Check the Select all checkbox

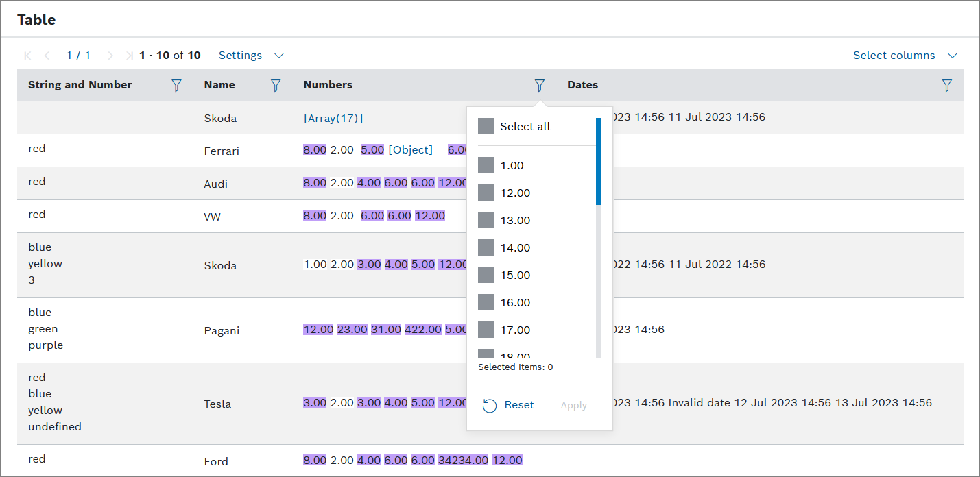pyautogui.click(x=486, y=126)
